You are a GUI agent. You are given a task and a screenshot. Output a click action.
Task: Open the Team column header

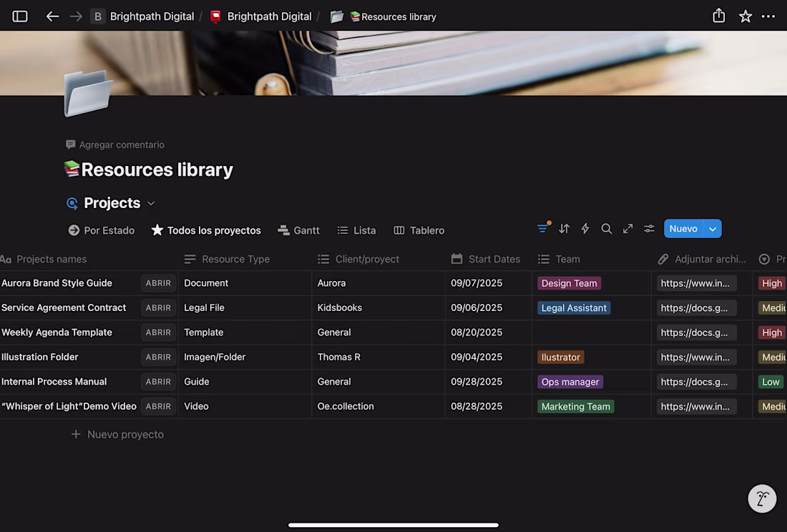pyautogui.click(x=559, y=260)
